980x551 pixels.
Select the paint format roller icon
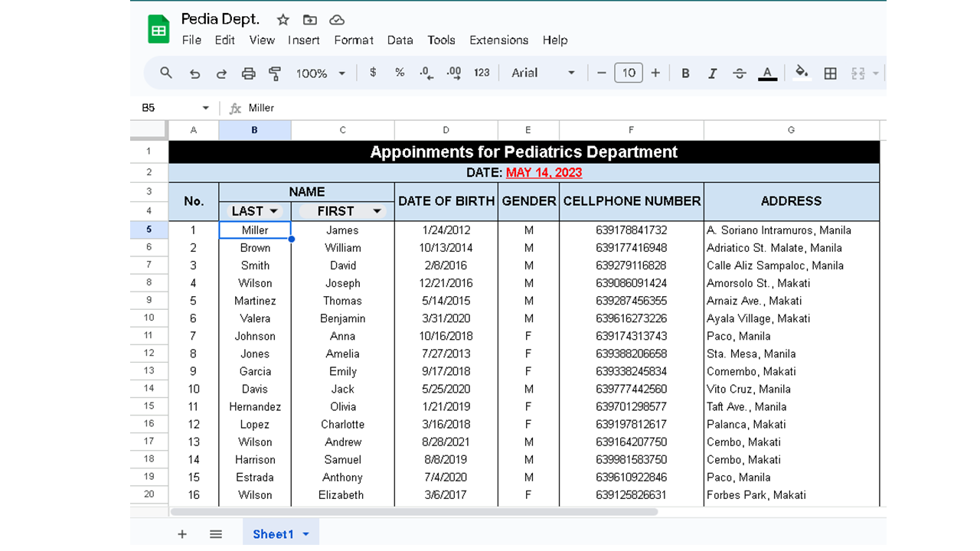tap(275, 73)
